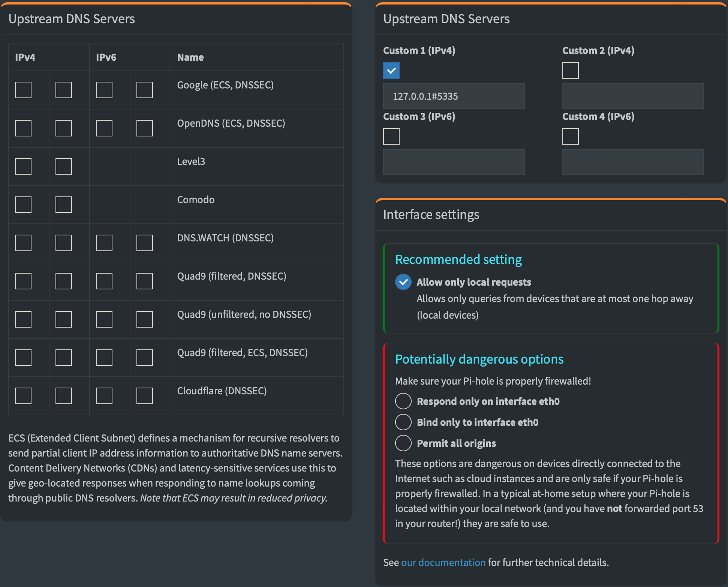Select Allow only local requests radio

(403, 282)
